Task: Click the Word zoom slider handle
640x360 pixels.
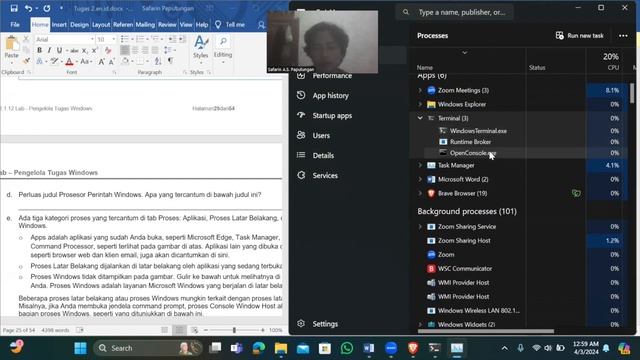Action: pyautogui.click(x=234, y=330)
